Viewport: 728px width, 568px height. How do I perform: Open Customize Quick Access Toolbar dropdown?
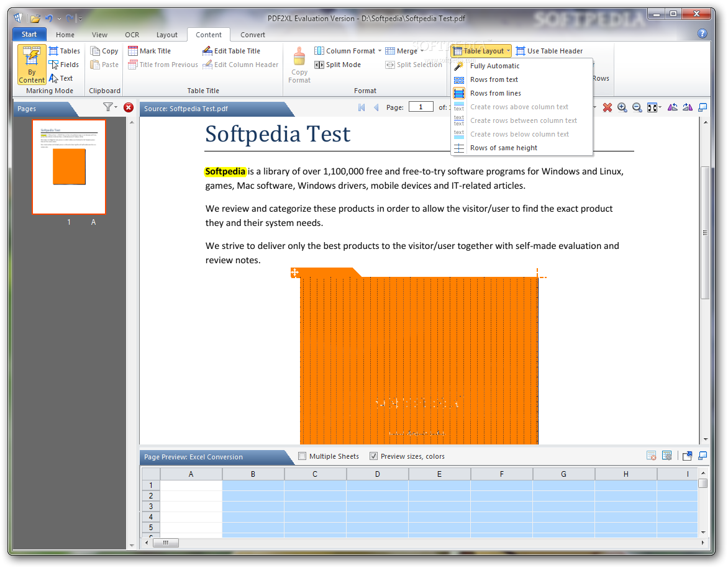coord(80,19)
